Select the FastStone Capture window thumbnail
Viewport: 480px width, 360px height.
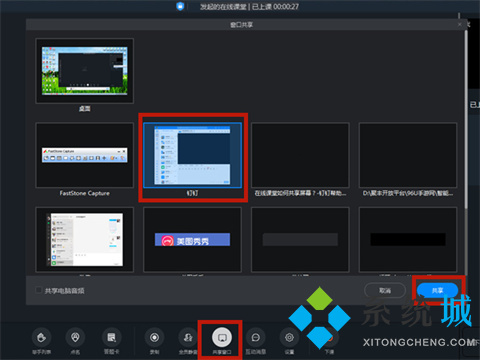(85, 155)
